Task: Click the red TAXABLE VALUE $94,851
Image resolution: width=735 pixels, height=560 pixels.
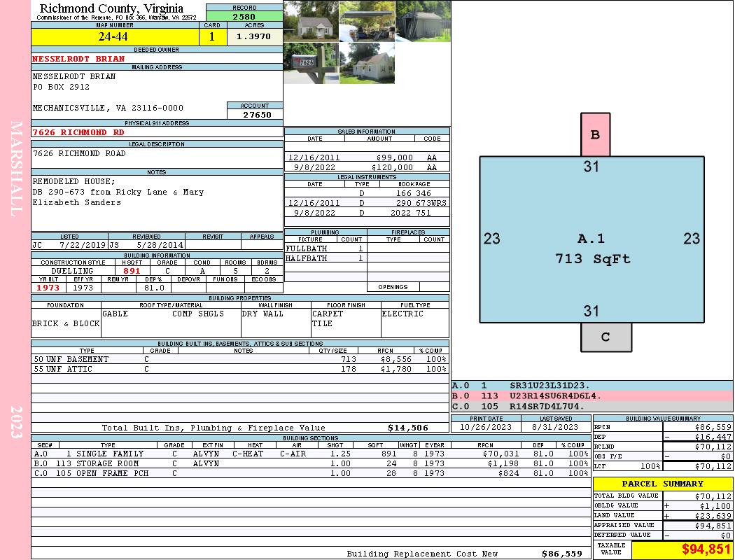Action: (706, 549)
